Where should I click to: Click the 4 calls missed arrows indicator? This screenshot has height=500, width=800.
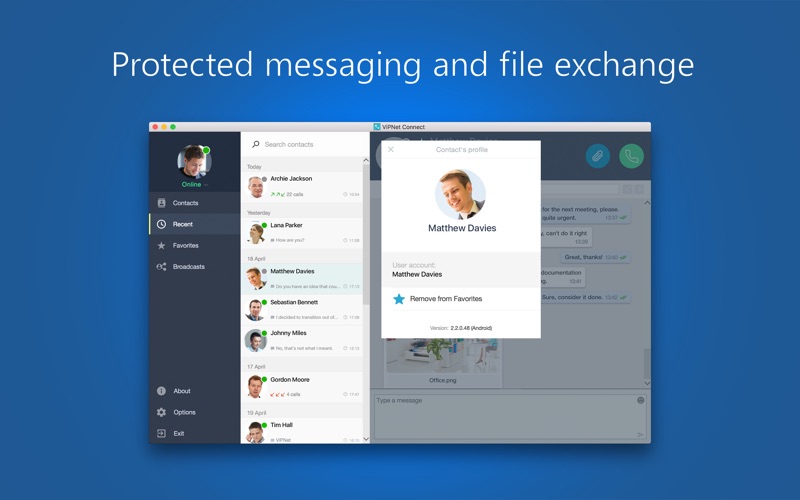278,394
